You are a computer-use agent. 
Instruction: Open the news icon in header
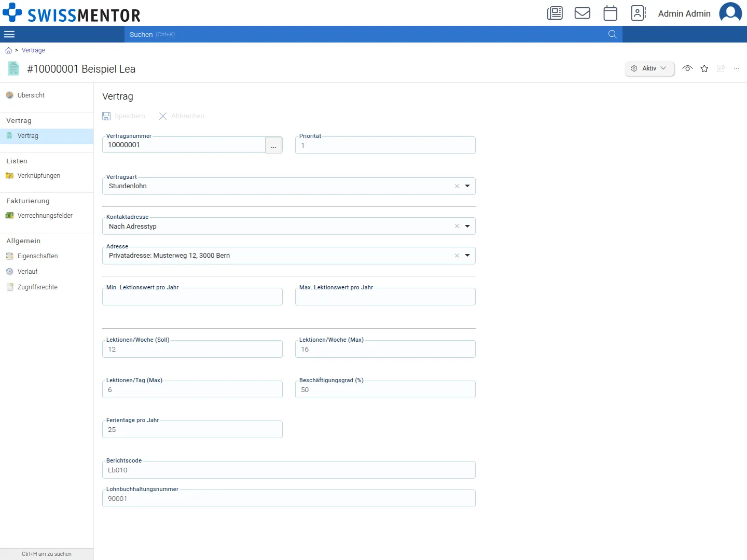point(555,13)
